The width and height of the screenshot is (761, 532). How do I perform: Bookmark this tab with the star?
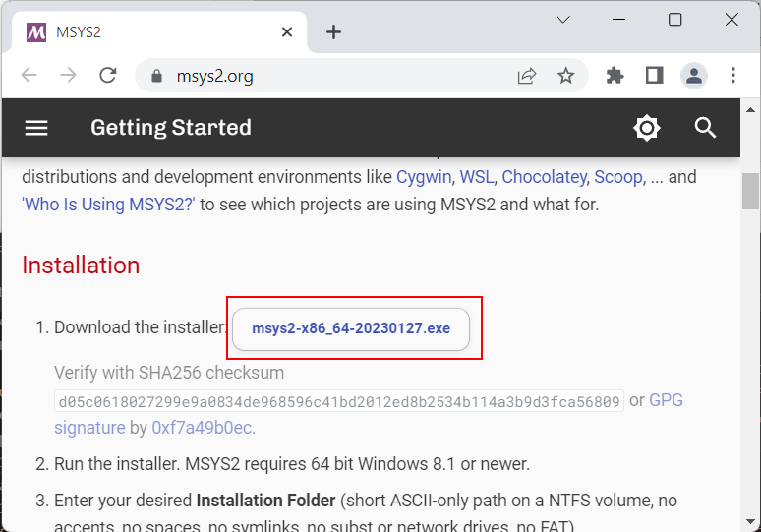(x=566, y=76)
